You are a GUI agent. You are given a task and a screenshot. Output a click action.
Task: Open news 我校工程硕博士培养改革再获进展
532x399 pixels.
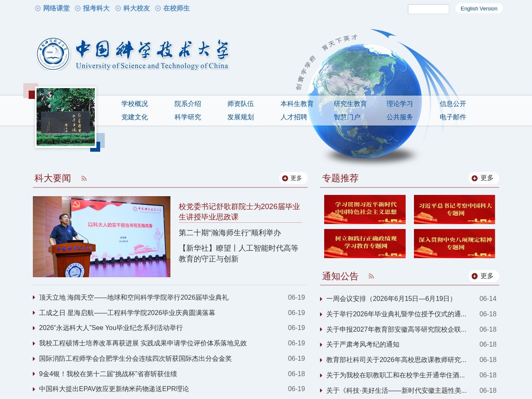143,343
